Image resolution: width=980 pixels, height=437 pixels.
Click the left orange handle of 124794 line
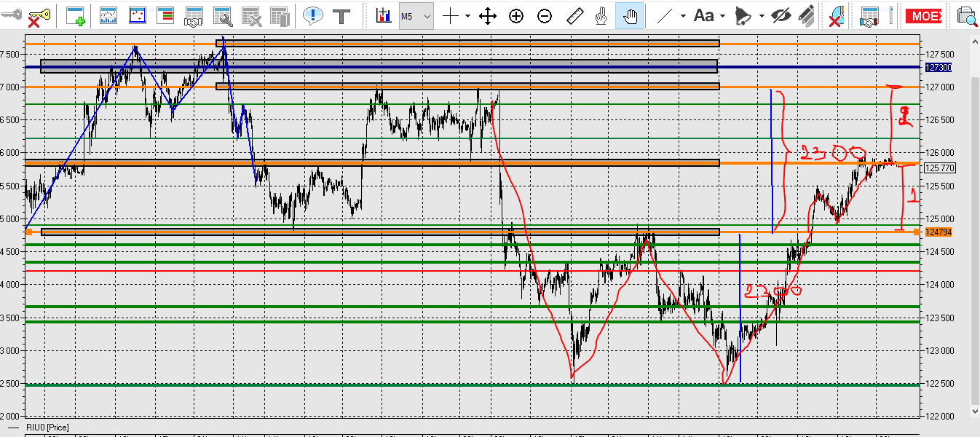29,232
